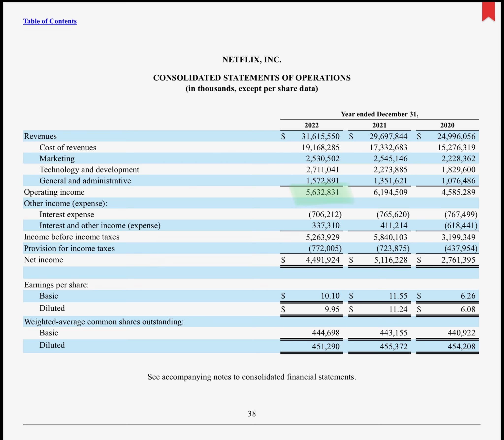The width and height of the screenshot is (504, 440).
Task: Select the pre-tax income value 5,840,103
Action: (x=391, y=237)
